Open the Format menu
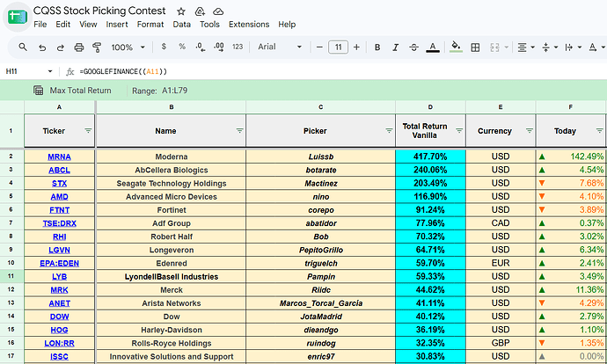 [x=150, y=25]
